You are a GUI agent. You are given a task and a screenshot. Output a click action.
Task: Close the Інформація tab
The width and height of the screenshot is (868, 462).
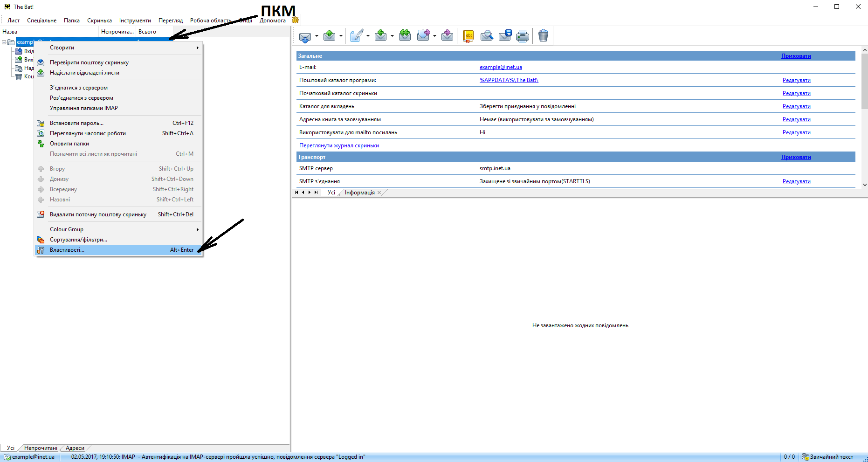379,193
